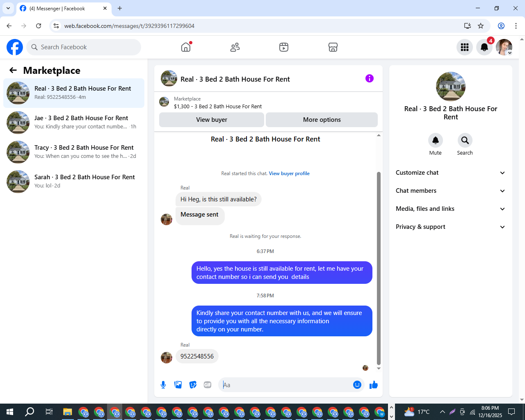Expand the Customize chat section
525x420 pixels.
click(450, 173)
